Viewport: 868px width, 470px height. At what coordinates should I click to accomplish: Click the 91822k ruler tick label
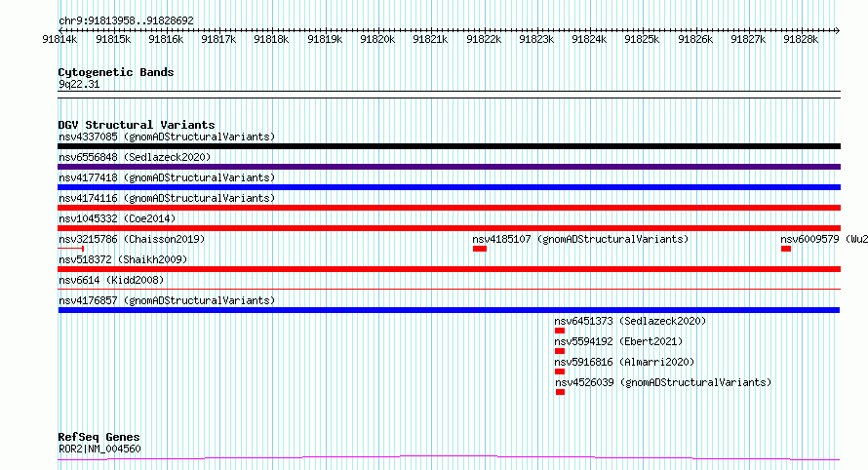point(484,39)
